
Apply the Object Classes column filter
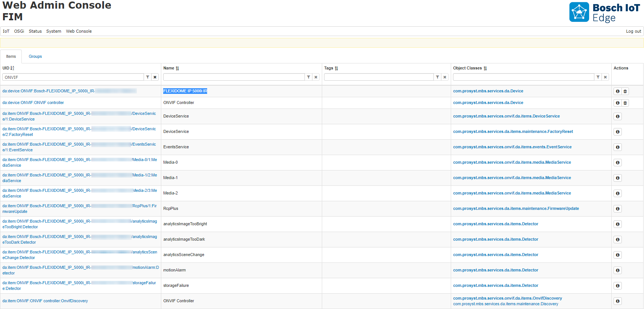tap(598, 77)
